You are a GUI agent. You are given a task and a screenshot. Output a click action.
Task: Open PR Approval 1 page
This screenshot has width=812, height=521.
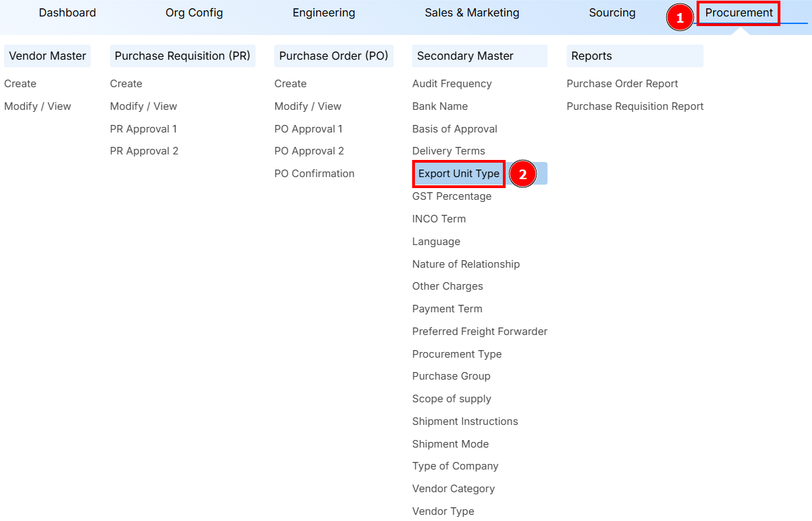click(x=144, y=128)
